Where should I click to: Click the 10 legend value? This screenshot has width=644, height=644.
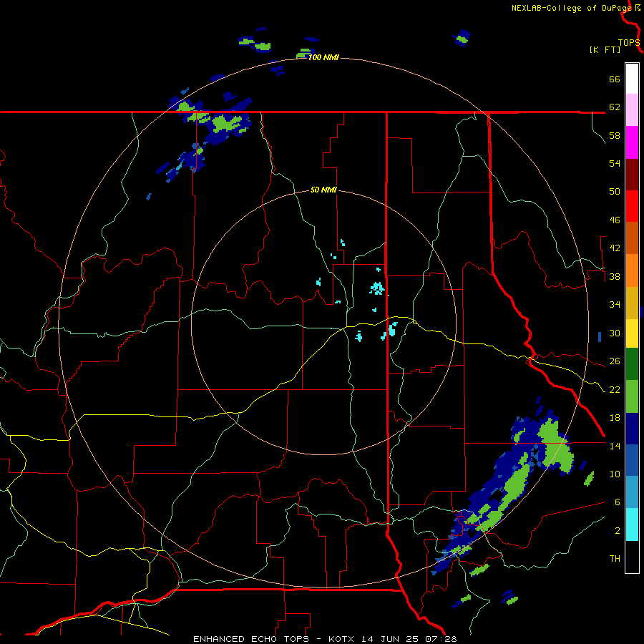pyautogui.click(x=615, y=474)
